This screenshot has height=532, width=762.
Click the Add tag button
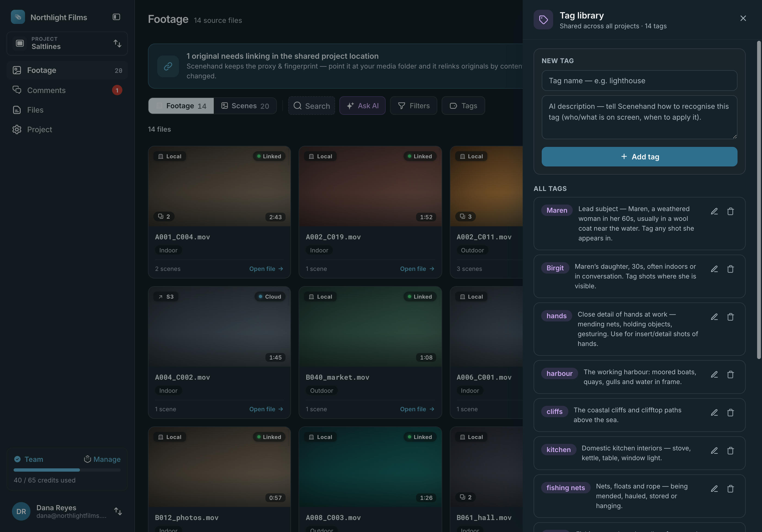(x=639, y=157)
